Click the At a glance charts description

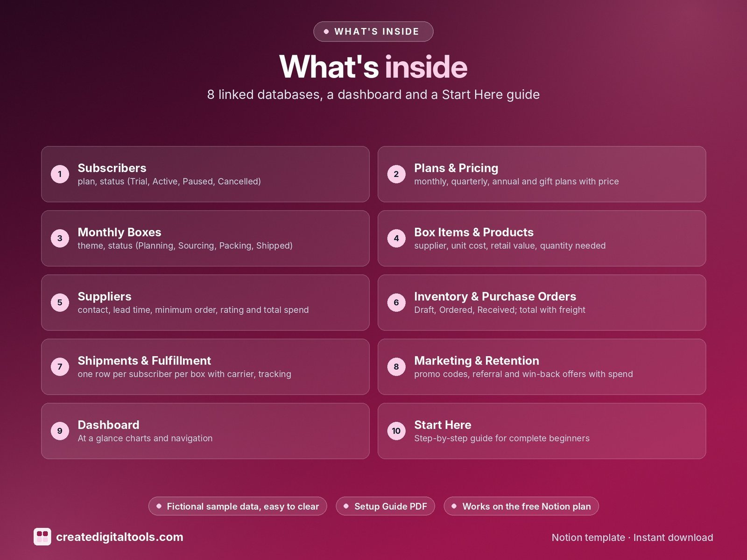point(145,439)
